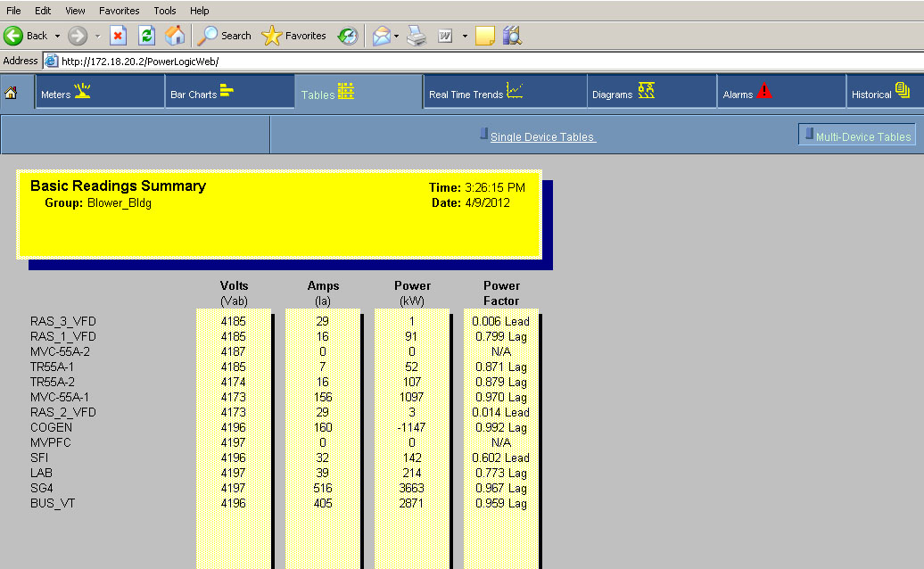Click the Diagrams schematic icon
The image size is (924, 569).
click(x=647, y=91)
